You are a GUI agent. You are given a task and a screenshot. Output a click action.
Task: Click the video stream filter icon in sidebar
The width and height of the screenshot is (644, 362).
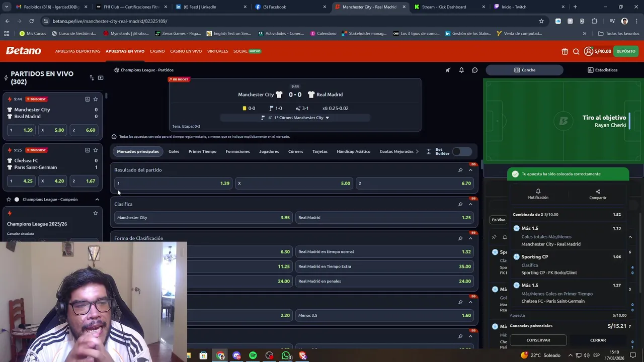tap(101, 77)
